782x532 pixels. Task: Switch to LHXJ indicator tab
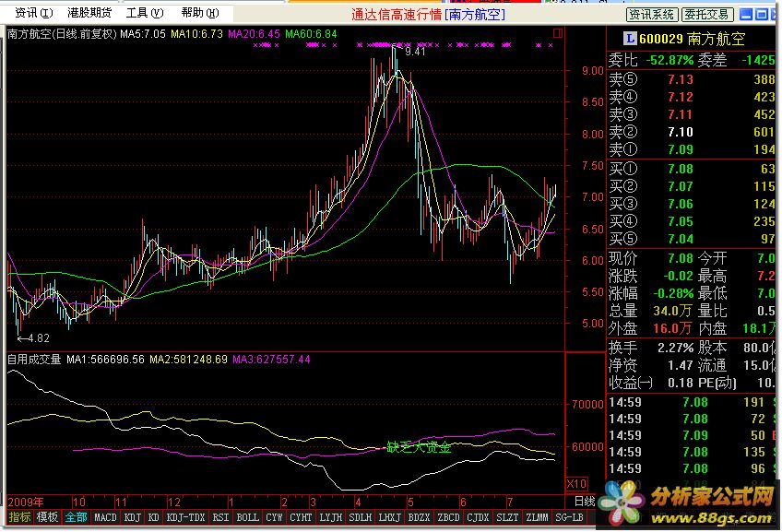click(389, 517)
